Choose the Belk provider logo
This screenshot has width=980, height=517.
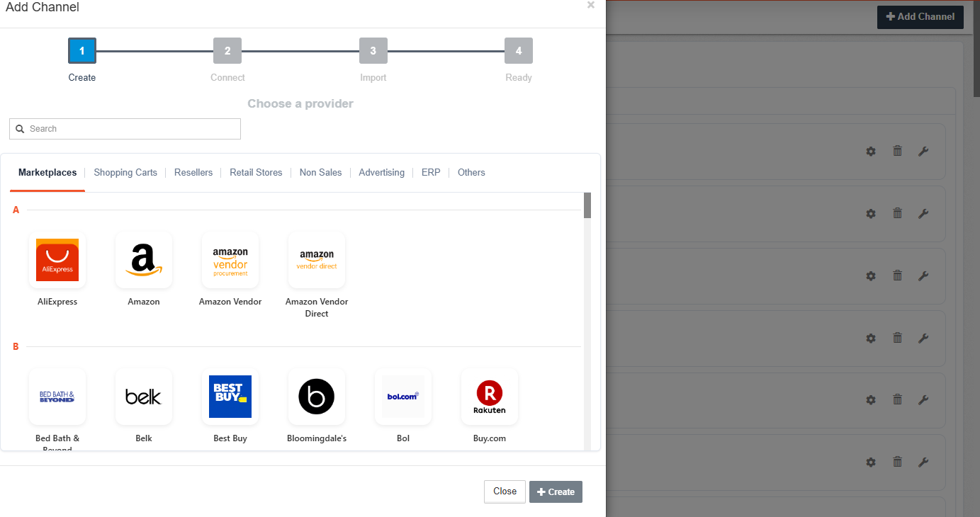[x=144, y=397]
